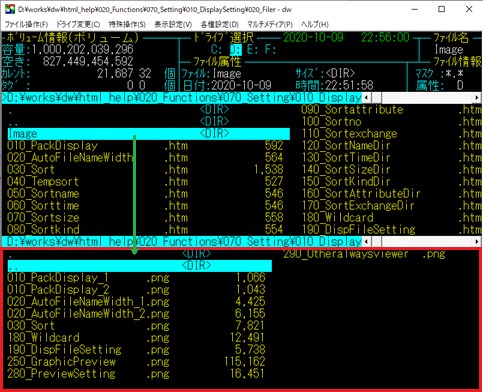Open the ファイル操作(F) menu
This screenshot has height=392, width=483.
26,24
